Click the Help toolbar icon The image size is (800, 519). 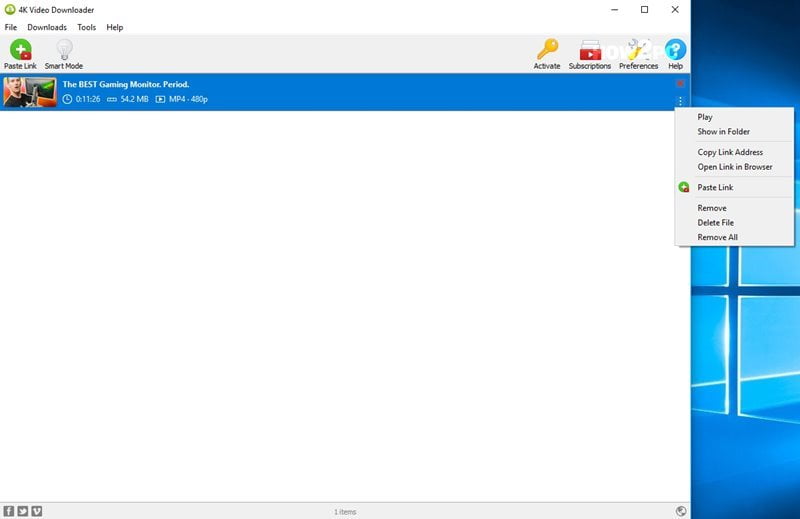tap(676, 50)
